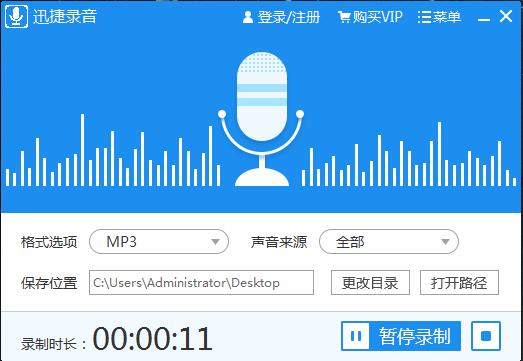Click the 保存位置 label
The image size is (523, 361).
[x=49, y=283]
